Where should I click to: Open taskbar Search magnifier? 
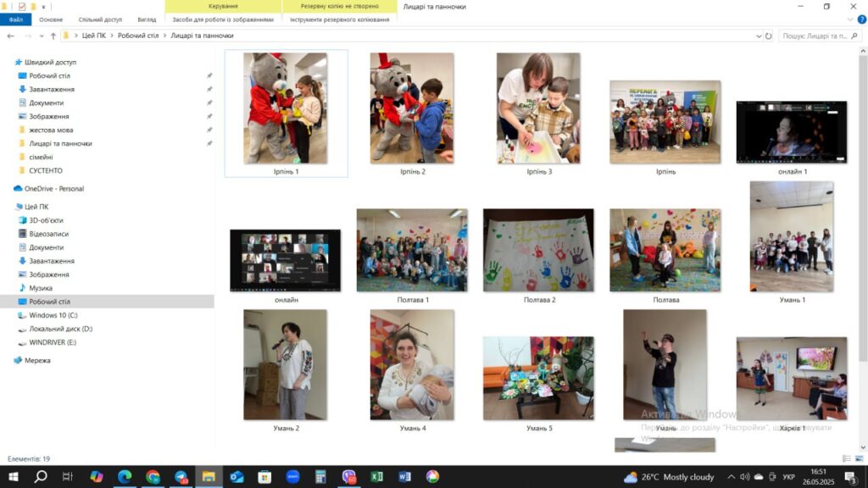(x=41, y=477)
